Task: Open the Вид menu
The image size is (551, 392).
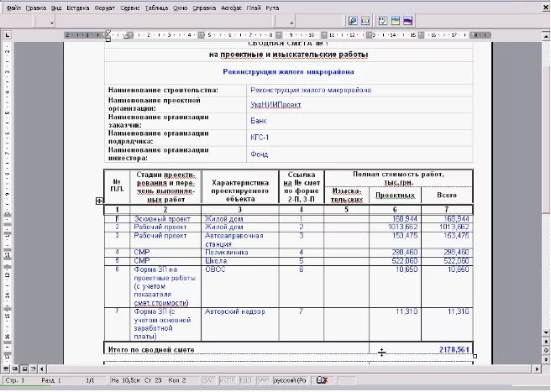Action: click(56, 8)
